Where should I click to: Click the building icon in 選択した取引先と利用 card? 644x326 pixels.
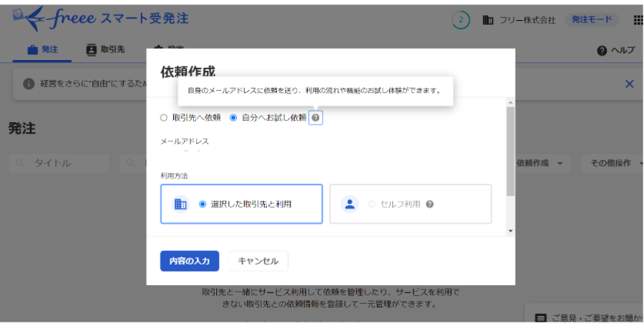(x=180, y=204)
